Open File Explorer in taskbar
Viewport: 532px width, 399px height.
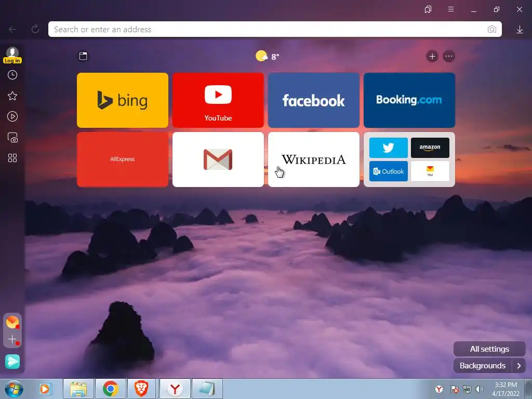[x=78, y=389]
